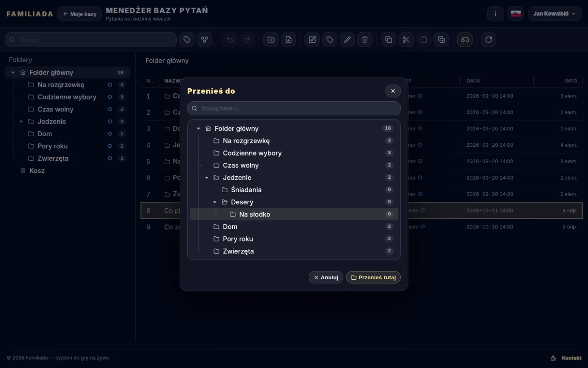Click the new file icon in toolbar
This screenshot has width=588, height=368.
pyautogui.click(x=289, y=40)
